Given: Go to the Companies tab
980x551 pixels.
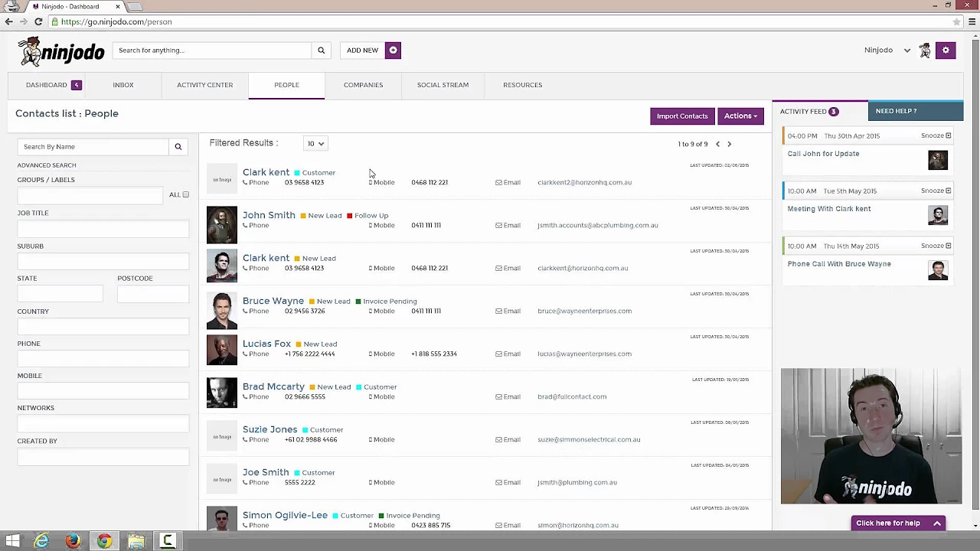Looking at the screenshot, I should point(363,85).
